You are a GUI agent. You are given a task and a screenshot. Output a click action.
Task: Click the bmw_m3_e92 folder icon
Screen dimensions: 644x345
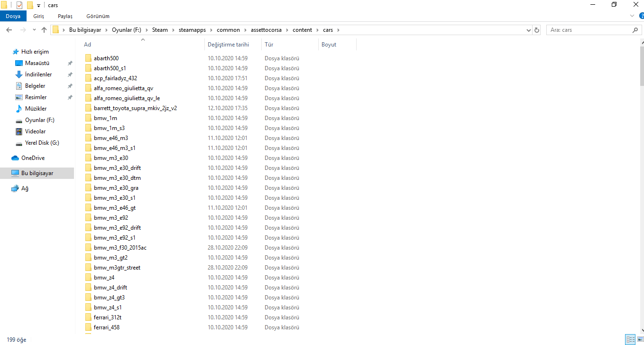click(88, 218)
